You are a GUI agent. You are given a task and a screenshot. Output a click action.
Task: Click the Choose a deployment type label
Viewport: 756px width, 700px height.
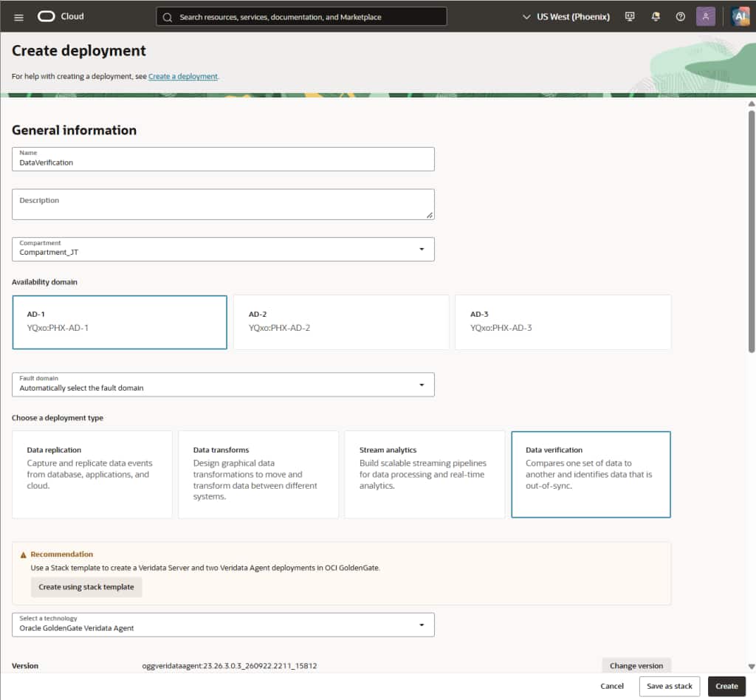pos(58,418)
